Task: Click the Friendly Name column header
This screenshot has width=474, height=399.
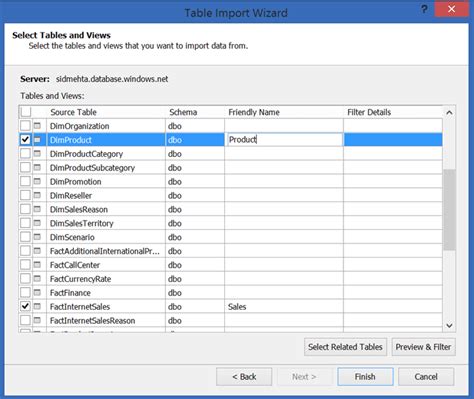Action: 284,112
